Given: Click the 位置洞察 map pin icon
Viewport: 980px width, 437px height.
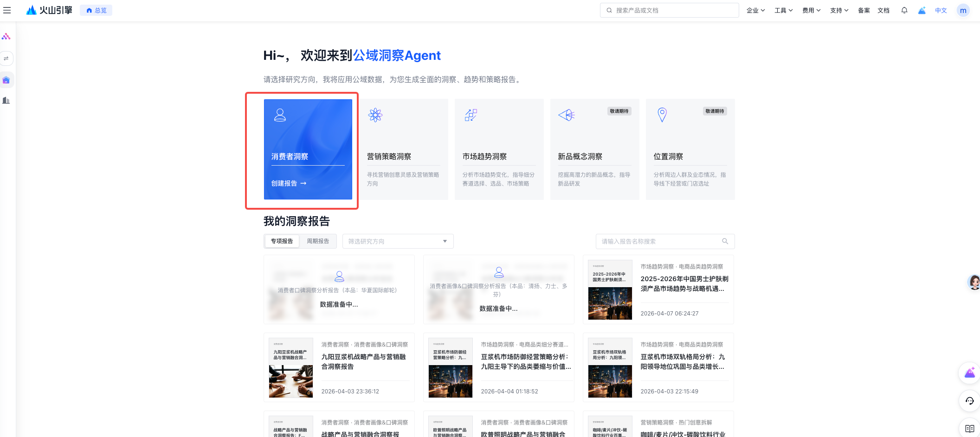Looking at the screenshot, I should [x=662, y=115].
